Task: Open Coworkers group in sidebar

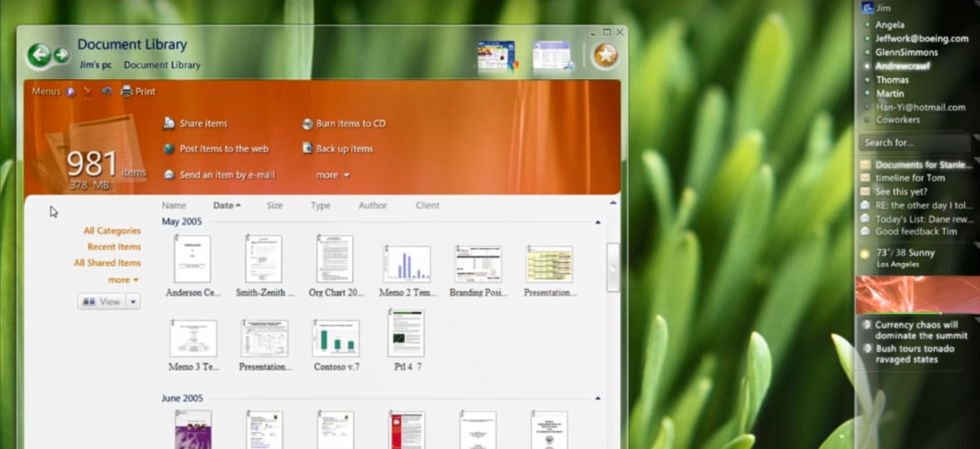Action: pyautogui.click(x=898, y=120)
